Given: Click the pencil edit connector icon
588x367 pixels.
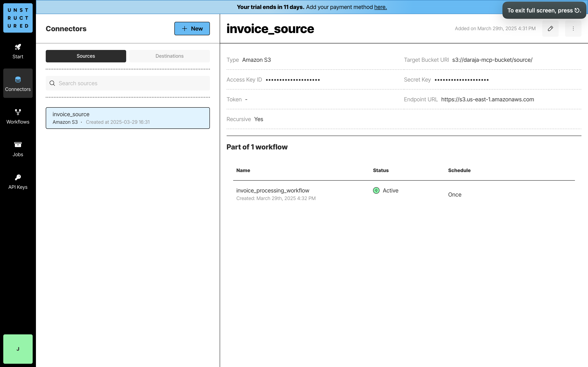Looking at the screenshot, I should click(x=550, y=29).
